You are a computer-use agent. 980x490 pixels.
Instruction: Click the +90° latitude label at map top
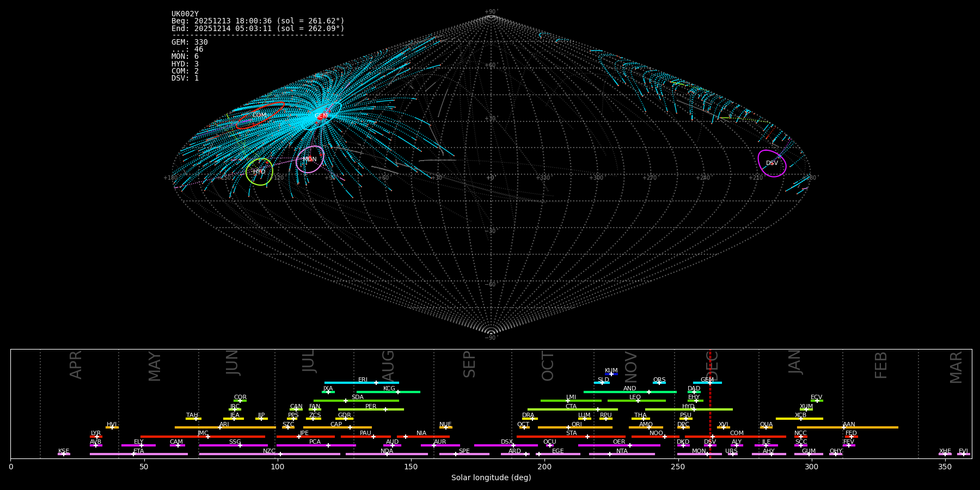pos(491,12)
